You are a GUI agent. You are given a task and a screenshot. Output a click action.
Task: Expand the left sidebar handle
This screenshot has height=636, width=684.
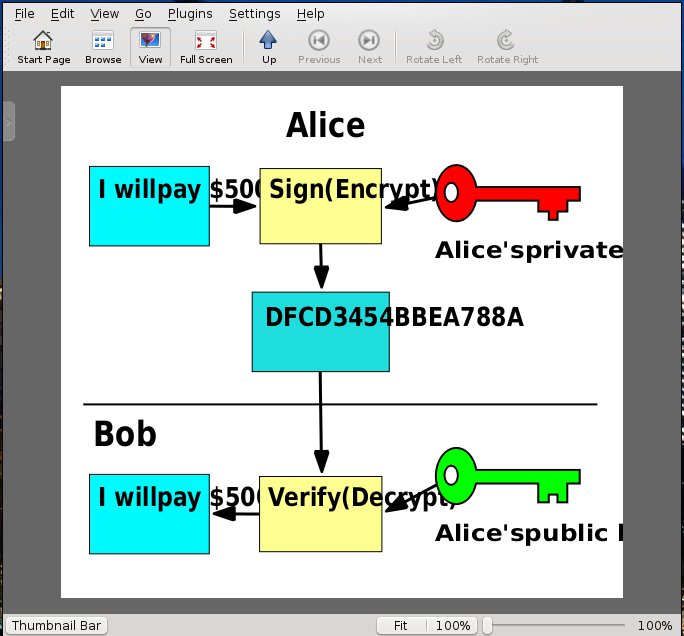(9, 121)
